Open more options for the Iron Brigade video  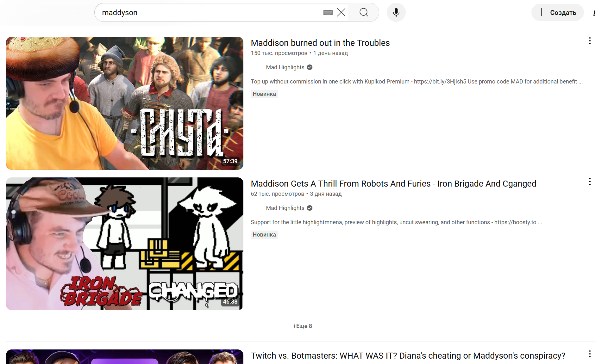tap(590, 182)
